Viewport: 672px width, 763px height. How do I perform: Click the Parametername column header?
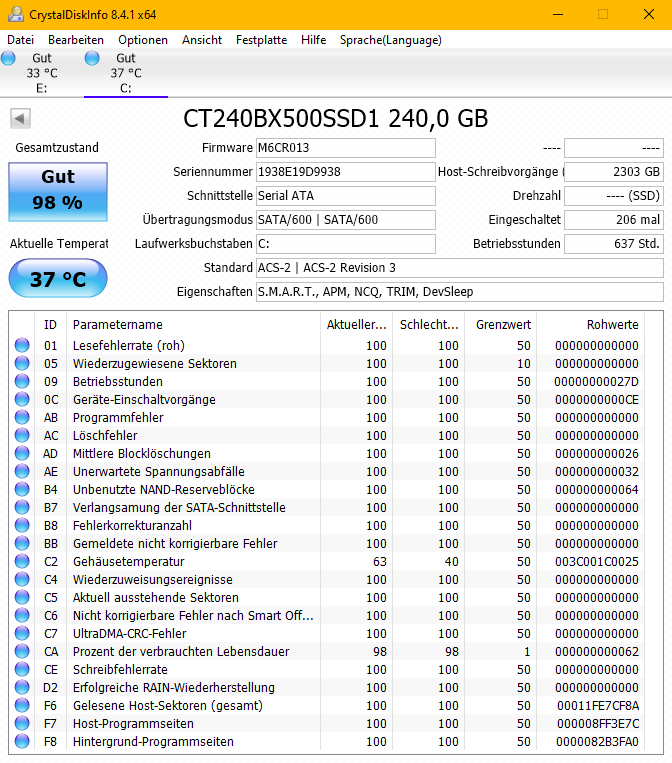click(x=193, y=325)
